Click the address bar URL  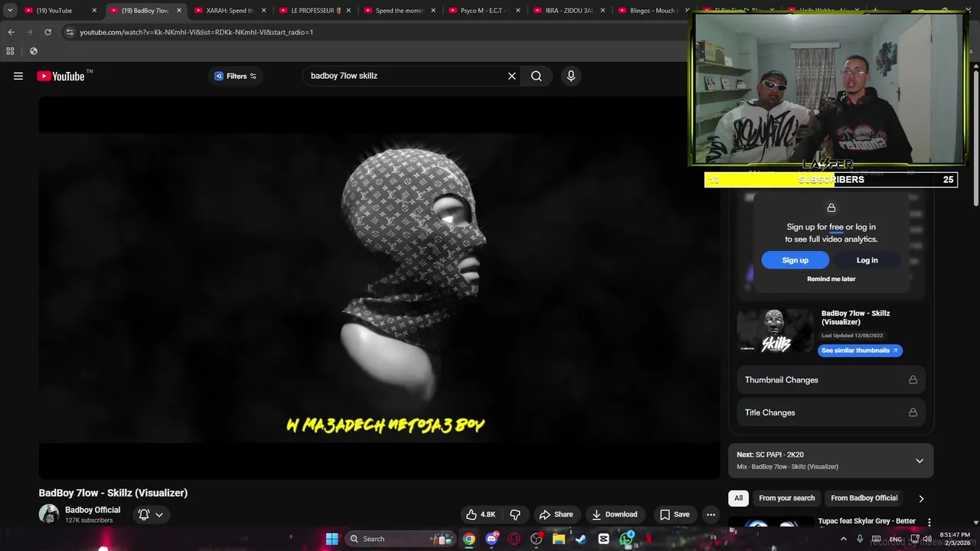point(196,32)
